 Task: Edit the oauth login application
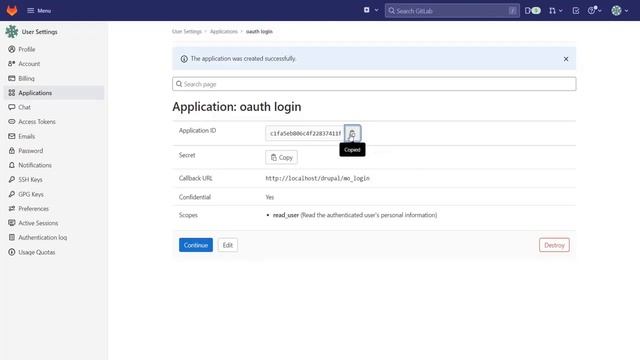pos(227,245)
